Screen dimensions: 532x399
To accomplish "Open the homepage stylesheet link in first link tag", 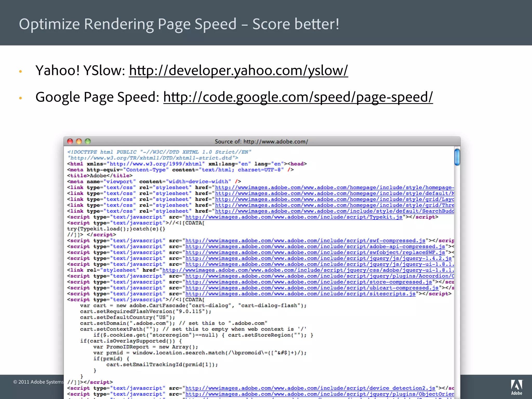I will coord(335,188).
